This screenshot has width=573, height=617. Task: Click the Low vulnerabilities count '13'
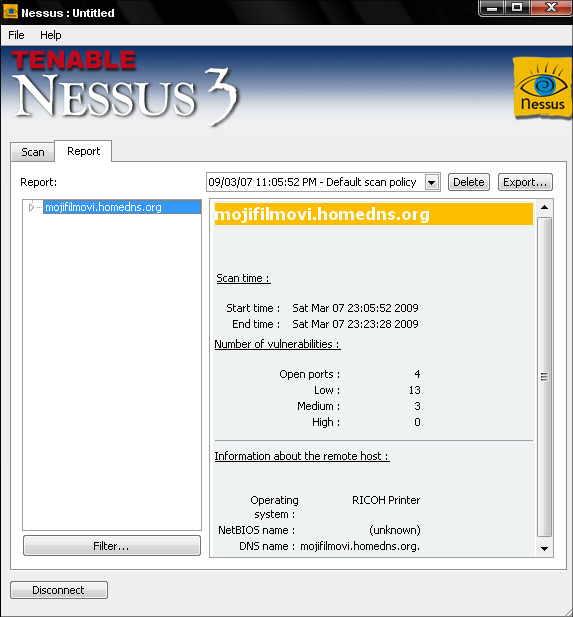[x=414, y=390]
